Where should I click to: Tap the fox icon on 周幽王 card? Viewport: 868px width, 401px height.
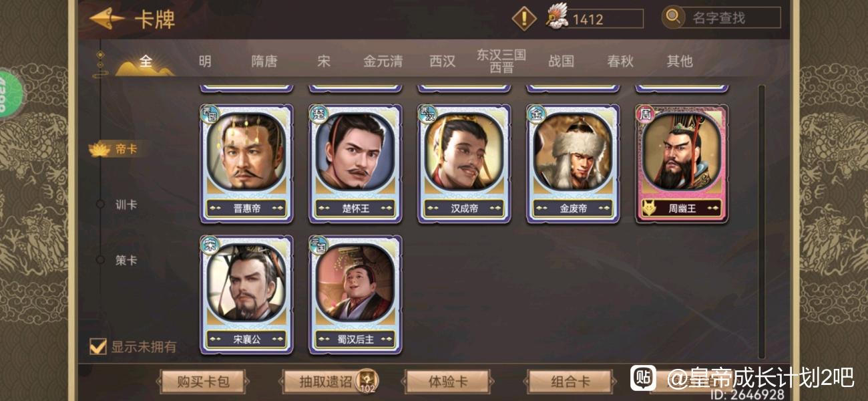coord(648,208)
